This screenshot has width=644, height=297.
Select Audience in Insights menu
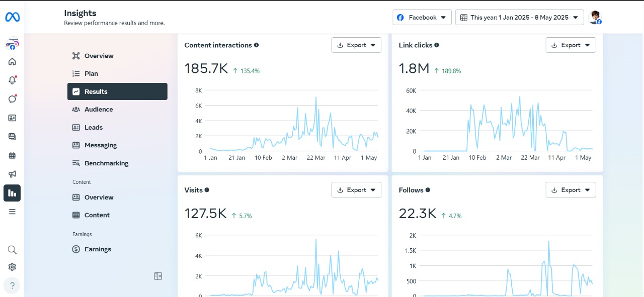[x=98, y=110]
